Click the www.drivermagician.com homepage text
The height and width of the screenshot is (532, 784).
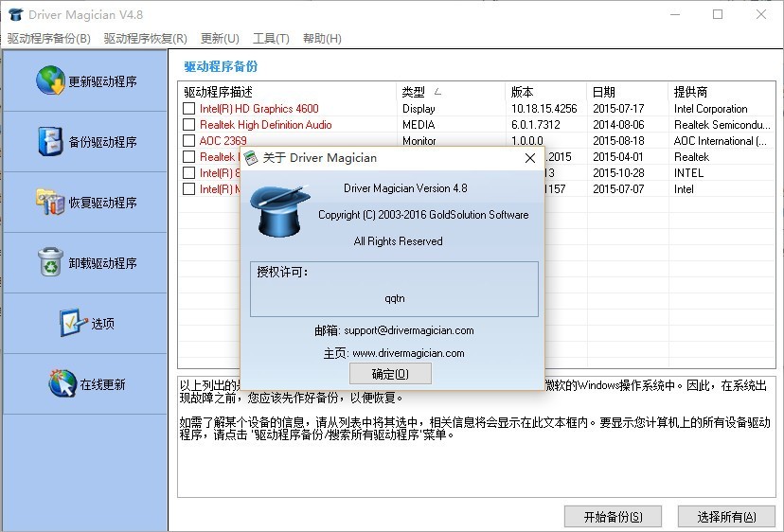[408, 353]
